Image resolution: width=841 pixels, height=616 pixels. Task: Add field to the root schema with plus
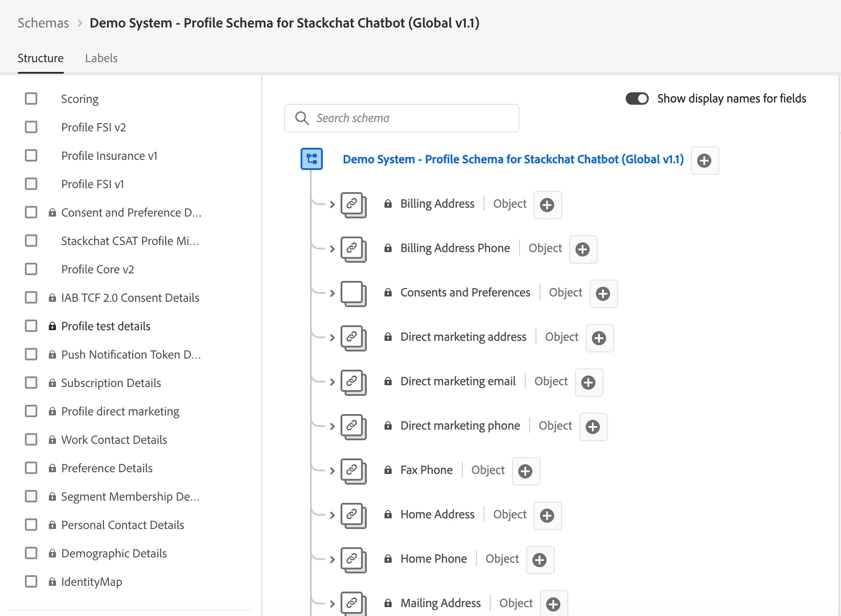[x=705, y=161]
